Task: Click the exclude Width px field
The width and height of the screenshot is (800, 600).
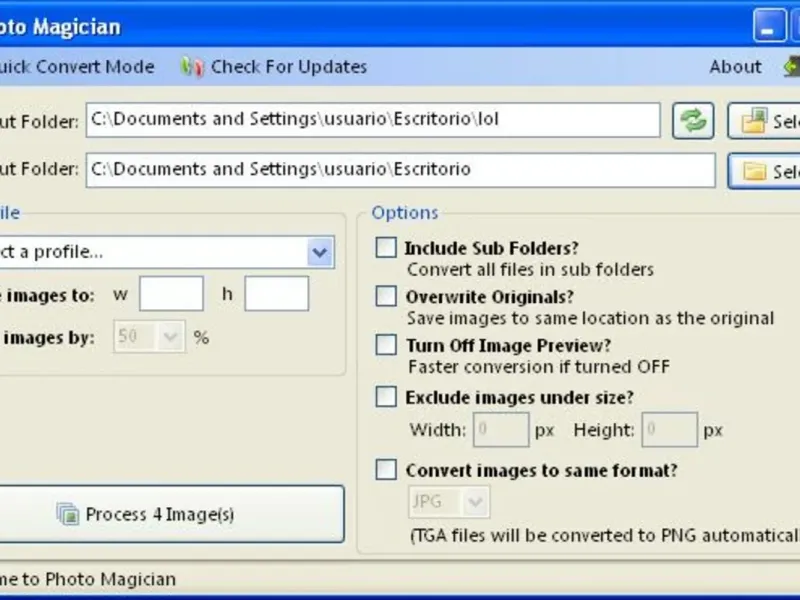Action: coord(501,430)
